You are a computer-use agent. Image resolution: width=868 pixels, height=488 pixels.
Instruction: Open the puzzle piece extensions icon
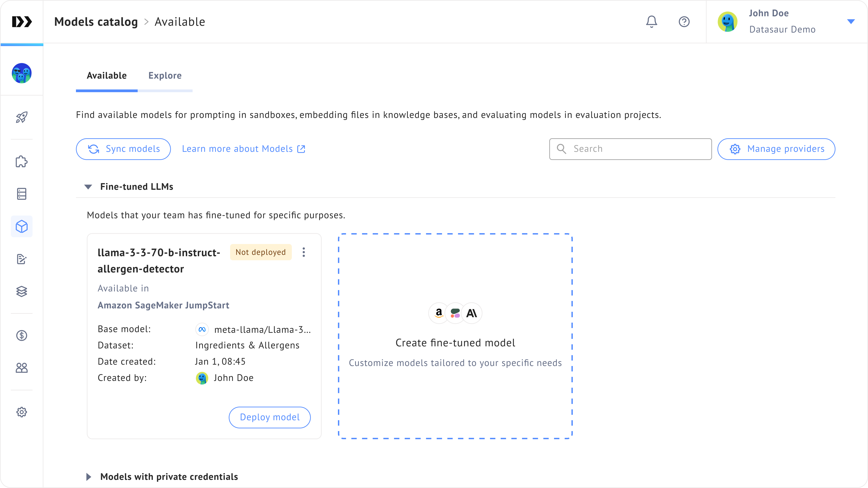click(x=21, y=162)
